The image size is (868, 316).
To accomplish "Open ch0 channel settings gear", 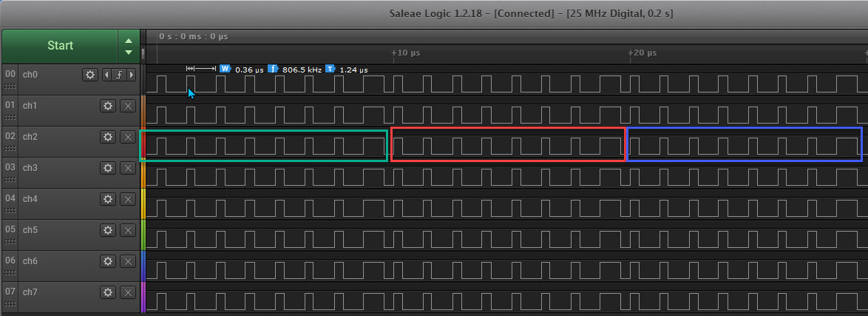I will click(90, 75).
